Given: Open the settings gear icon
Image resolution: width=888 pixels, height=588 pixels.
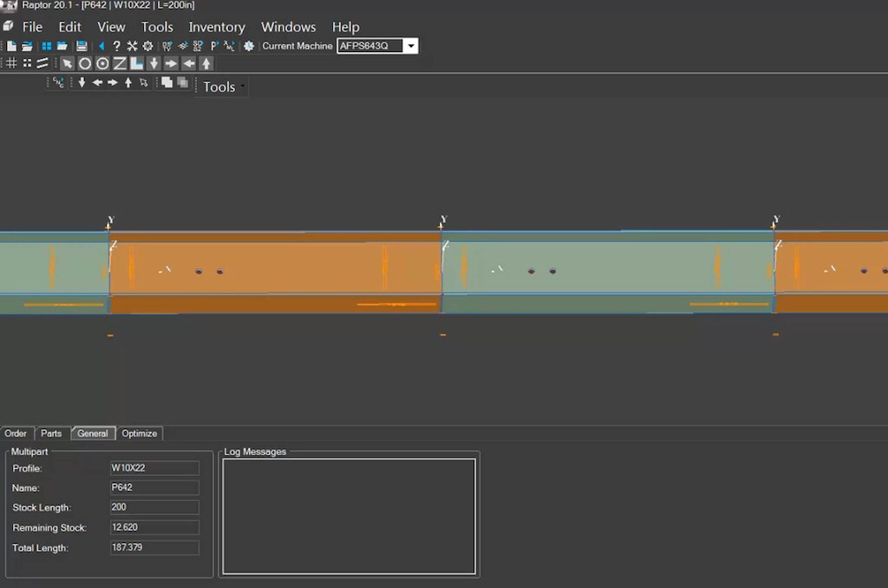Looking at the screenshot, I should (x=147, y=46).
